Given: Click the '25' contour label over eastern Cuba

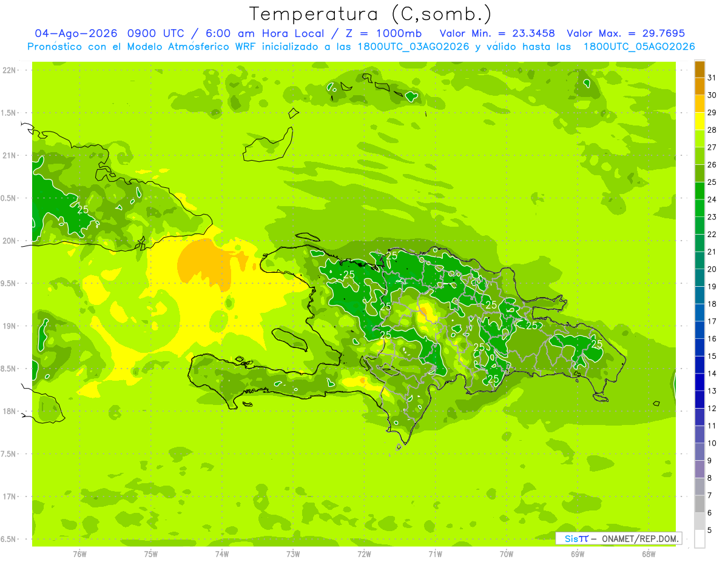Looking at the screenshot, I should pyautogui.click(x=83, y=210).
